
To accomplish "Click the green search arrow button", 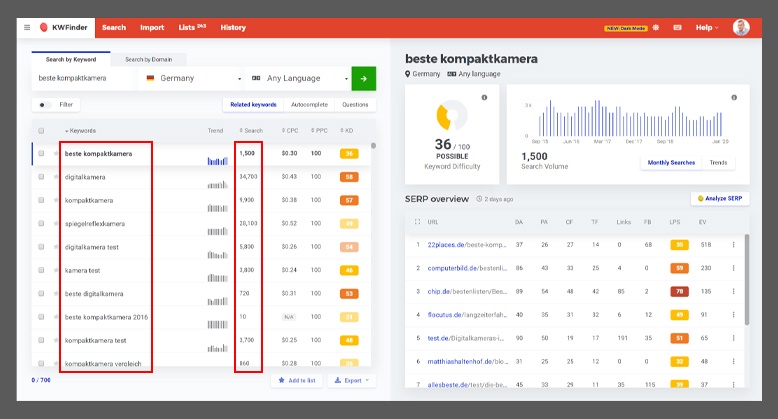I will (x=364, y=78).
